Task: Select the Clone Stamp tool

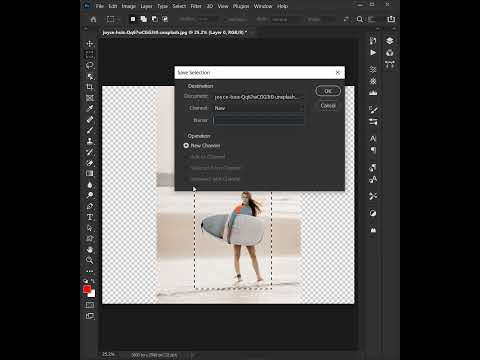Action: (x=90, y=141)
